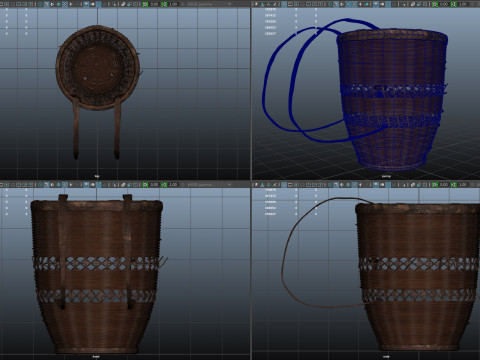Open color space dropdown in top view panel
Viewport: 480px width, 360px height.
[208, 4]
